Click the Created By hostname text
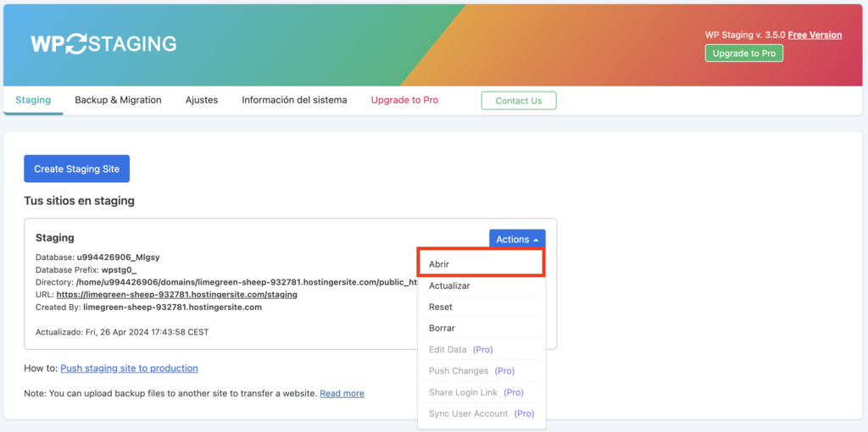Viewport: 868px width, 432px height. (172, 307)
